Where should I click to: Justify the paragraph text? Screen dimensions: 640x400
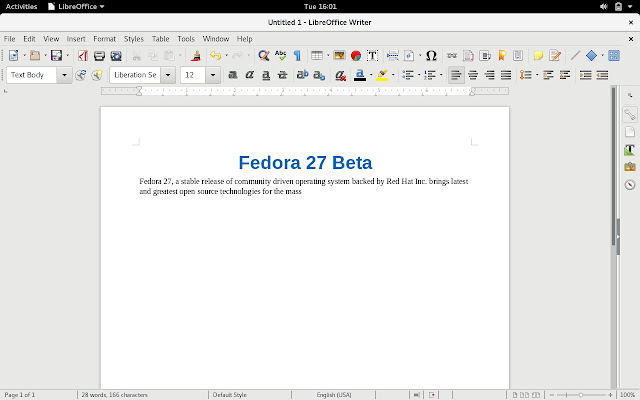click(506, 75)
